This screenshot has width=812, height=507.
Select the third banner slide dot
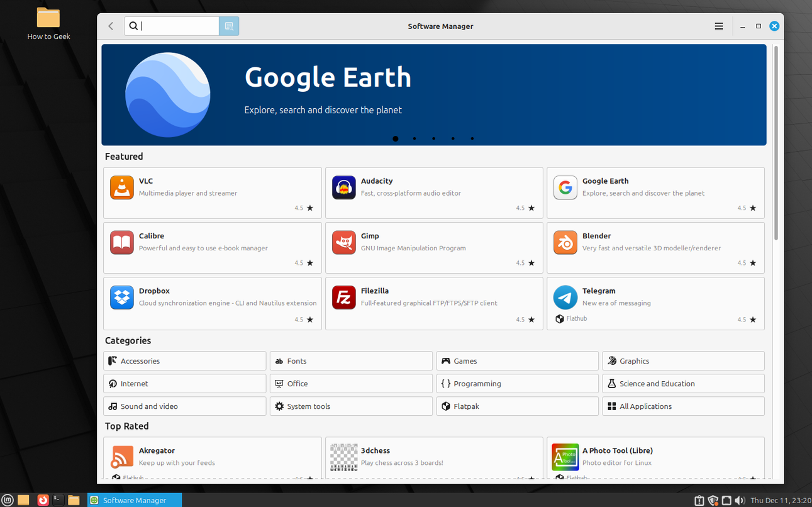click(433, 138)
